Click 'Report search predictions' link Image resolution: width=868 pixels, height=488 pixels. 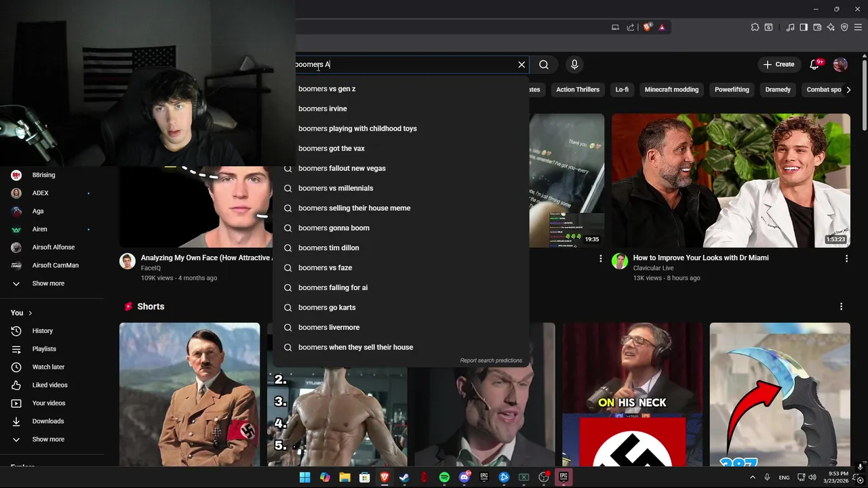(x=491, y=361)
